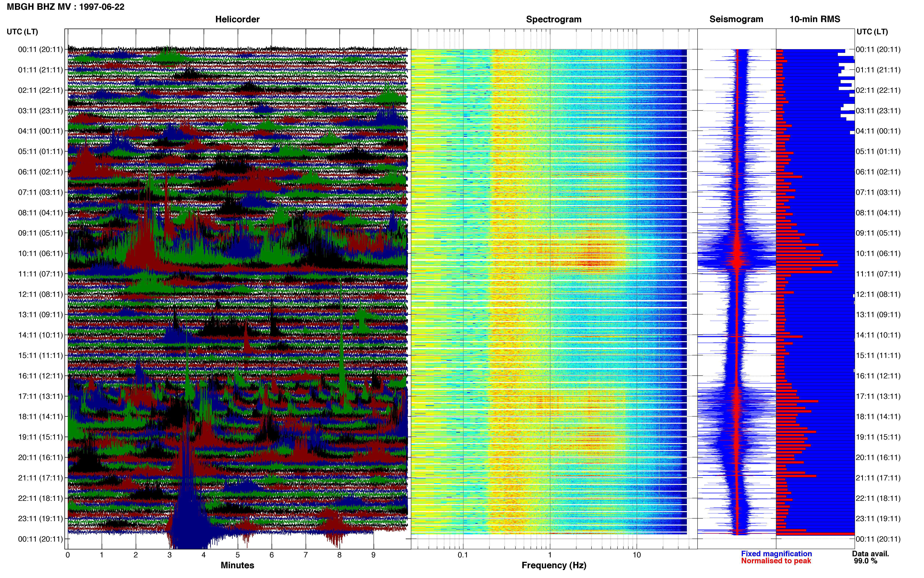This screenshot has width=924, height=578.
Task: Click the left '10:11 (06:11)' time label
Action: 41,253
